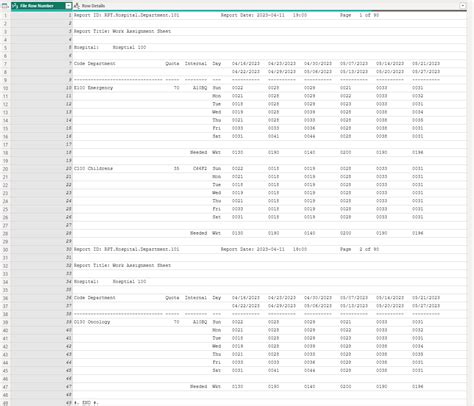Viewport: 474px width, 406px height.
Task: Select the Report ID cell in row 1
Action: [x=270, y=15]
